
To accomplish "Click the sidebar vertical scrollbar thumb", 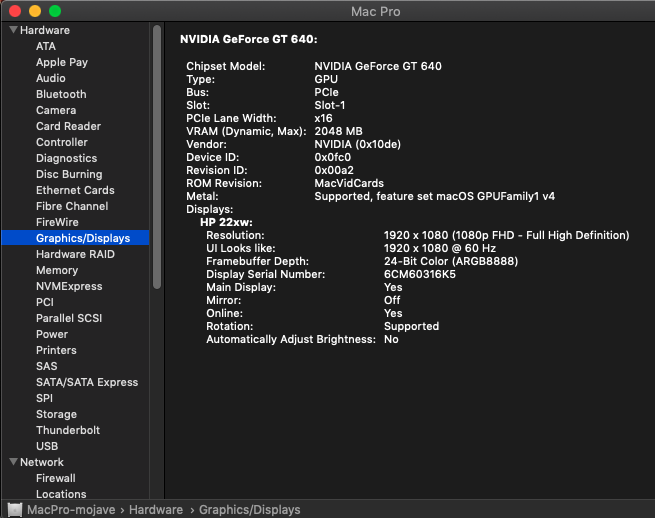I will click(157, 157).
